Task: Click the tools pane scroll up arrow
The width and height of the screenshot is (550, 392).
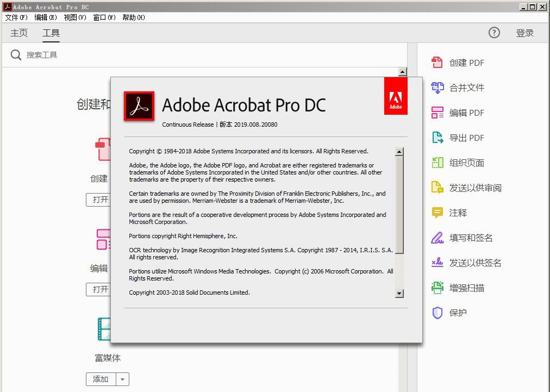Action: [403, 72]
